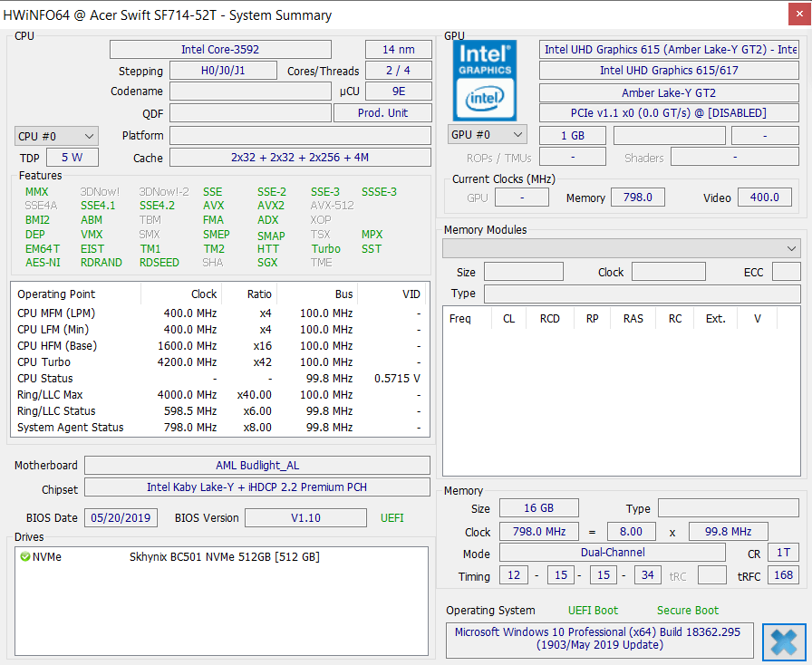Expand the Memory Modules dropdown list
Screen dimensions: 812x665
622,248
